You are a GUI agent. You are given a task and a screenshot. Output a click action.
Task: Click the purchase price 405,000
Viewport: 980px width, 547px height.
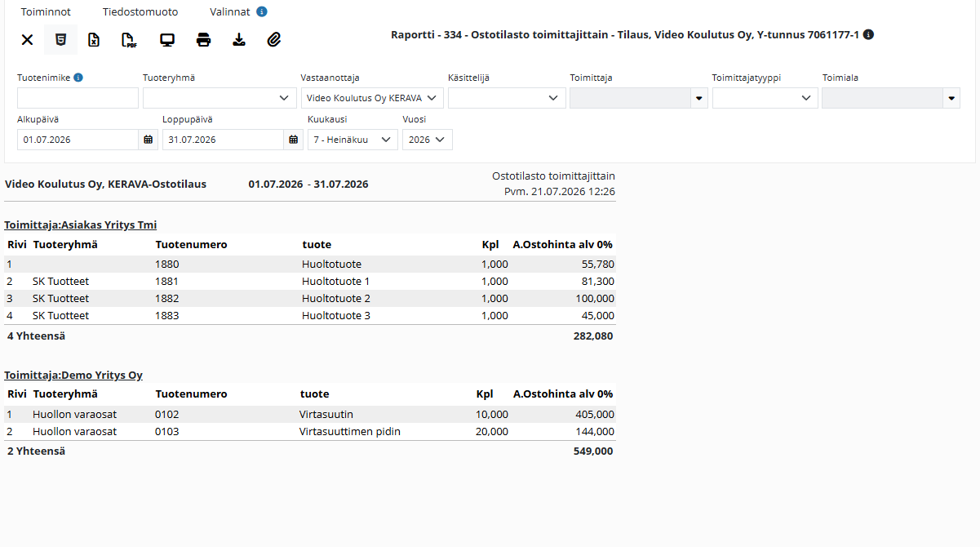tap(595, 415)
